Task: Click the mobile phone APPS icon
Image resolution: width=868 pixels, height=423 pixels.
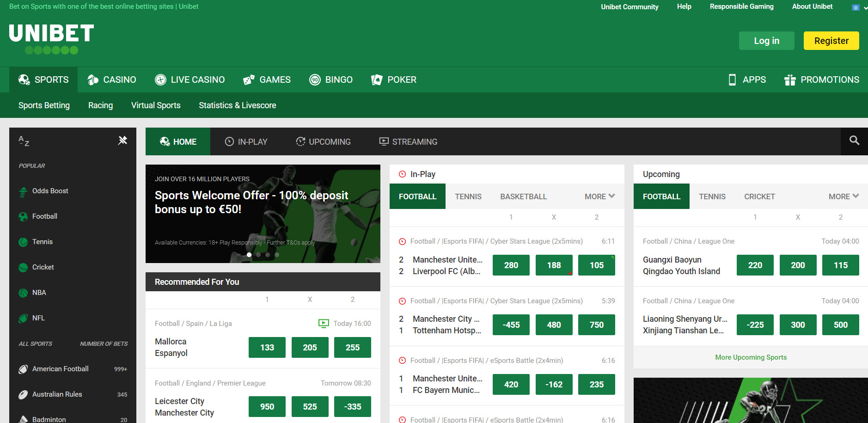Action: [732, 80]
